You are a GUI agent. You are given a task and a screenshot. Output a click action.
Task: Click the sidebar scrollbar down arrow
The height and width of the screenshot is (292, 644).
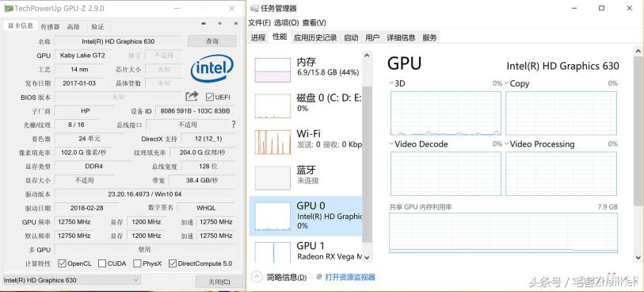368,258
